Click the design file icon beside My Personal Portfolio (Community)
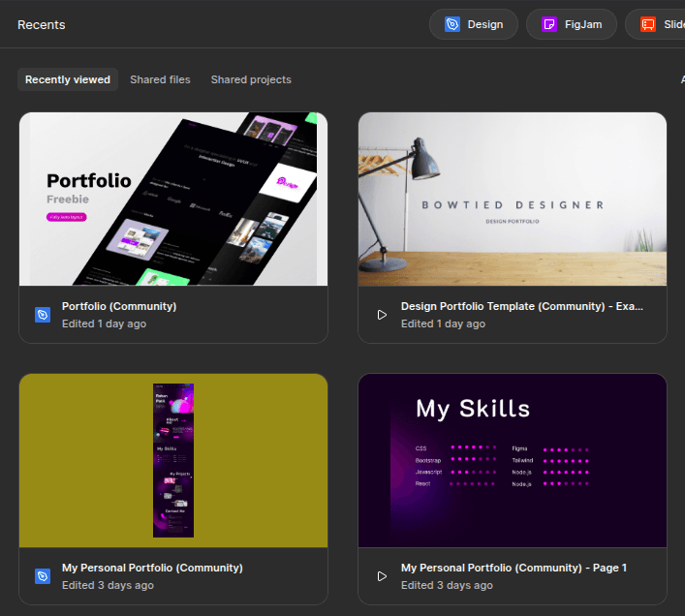 43,576
